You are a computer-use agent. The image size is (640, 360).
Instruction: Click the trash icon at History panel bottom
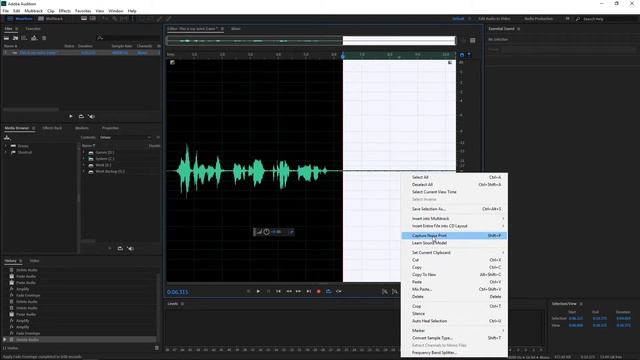(157, 348)
